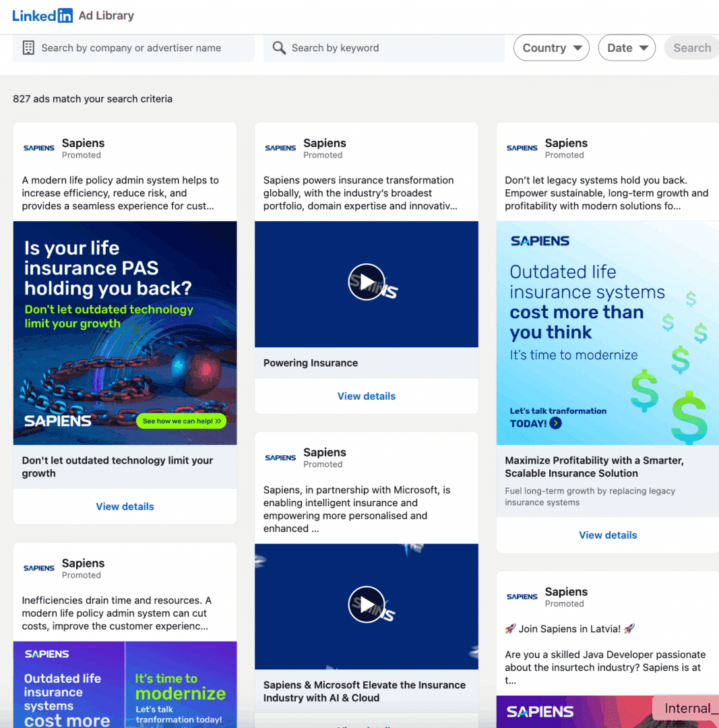
Task: Click the magnifying glass keyword search icon
Action: 279,48
